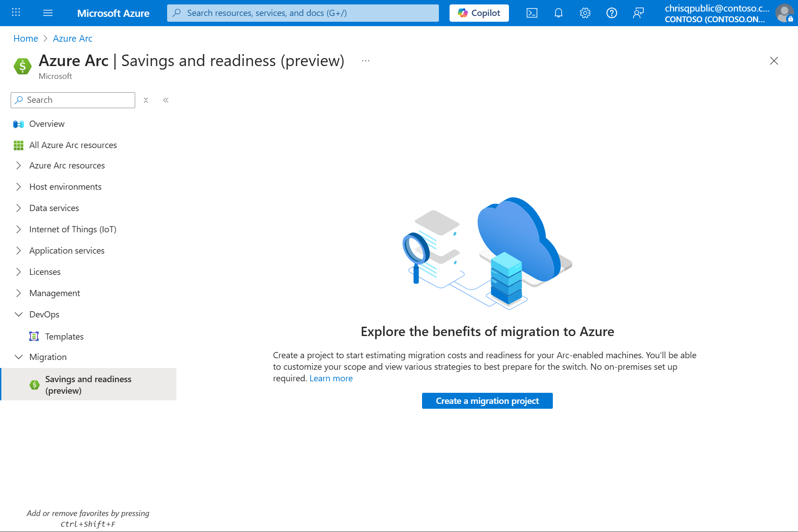Open more options with the ellipsis
Viewport: 798px width, 532px height.
(365, 60)
